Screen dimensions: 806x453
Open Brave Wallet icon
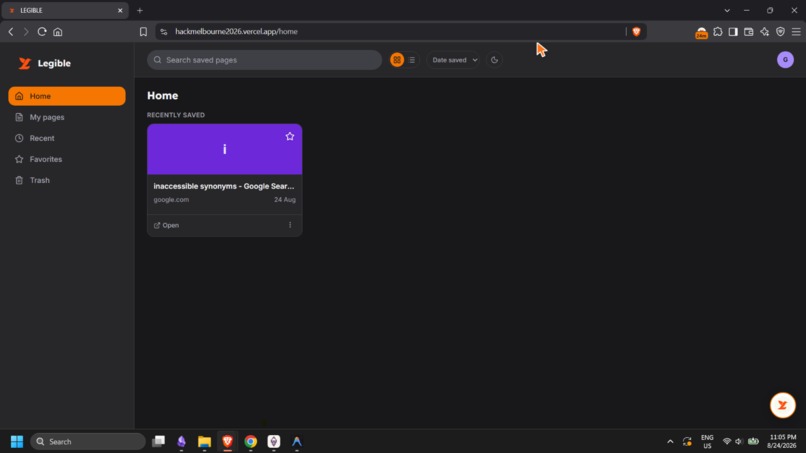[749, 32]
